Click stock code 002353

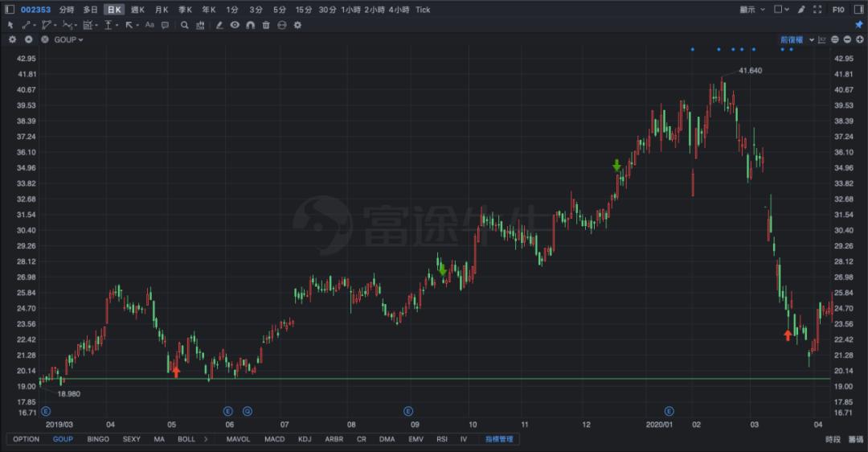[x=35, y=10]
